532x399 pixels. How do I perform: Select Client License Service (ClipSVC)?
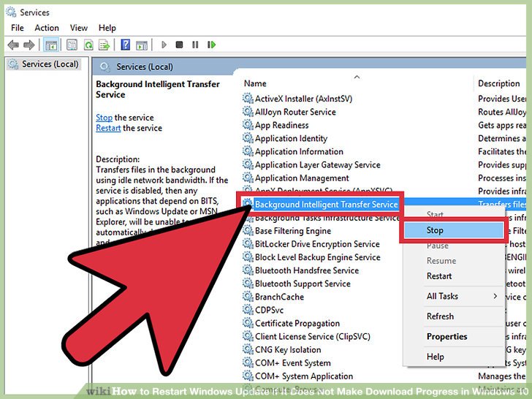point(313,337)
